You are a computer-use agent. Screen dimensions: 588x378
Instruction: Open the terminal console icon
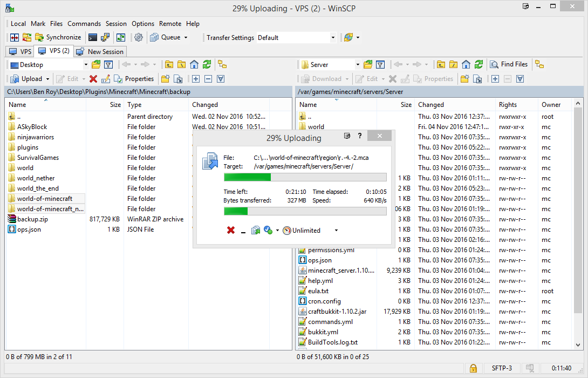(x=93, y=38)
